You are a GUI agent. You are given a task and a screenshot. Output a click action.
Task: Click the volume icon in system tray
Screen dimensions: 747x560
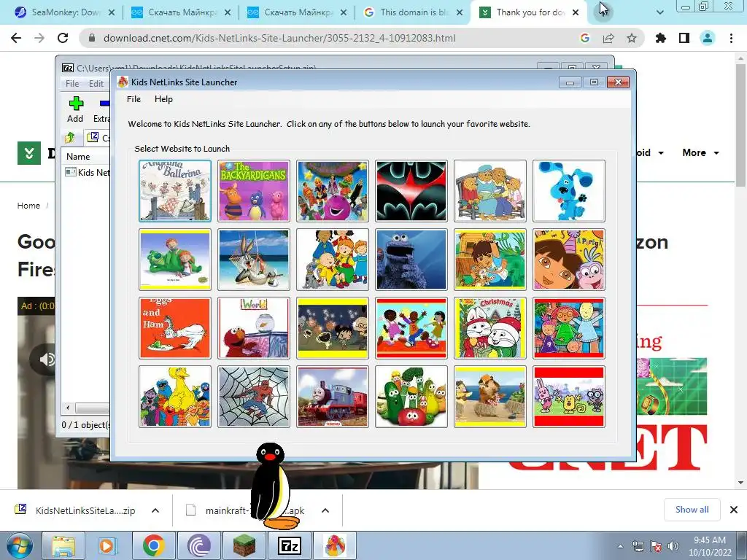pos(673,545)
